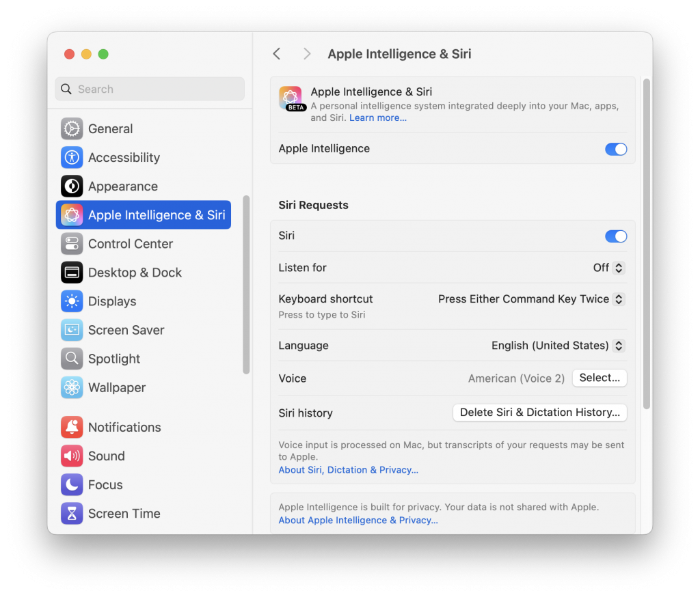Image resolution: width=700 pixels, height=597 pixels.
Task: Open the Language selection dropdown
Action: pyautogui.click(x=557, y=346)
